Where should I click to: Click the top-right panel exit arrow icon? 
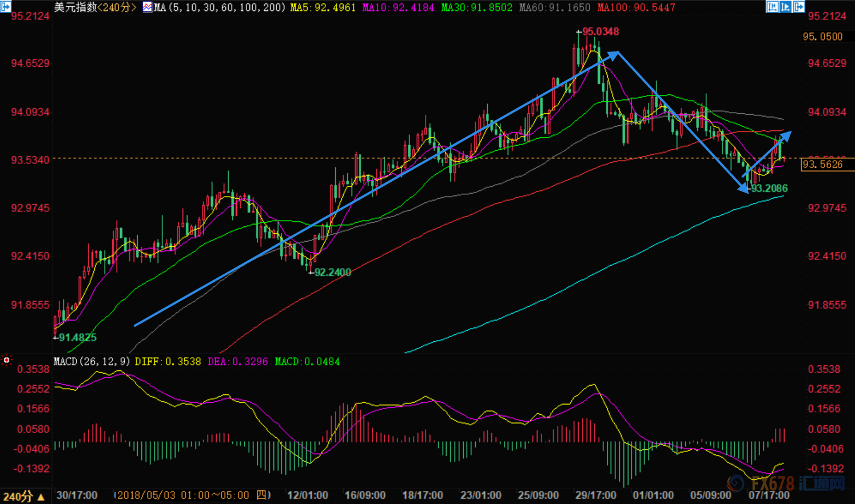(800, 7)
